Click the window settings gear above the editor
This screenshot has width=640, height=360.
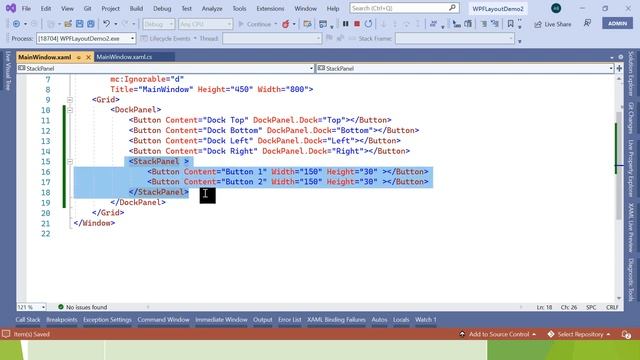point(620,57)
